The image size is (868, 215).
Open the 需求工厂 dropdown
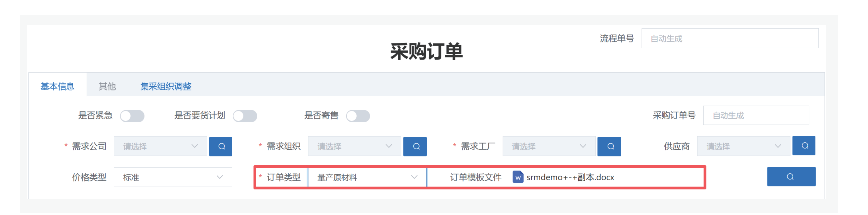(x=549, y=146)
